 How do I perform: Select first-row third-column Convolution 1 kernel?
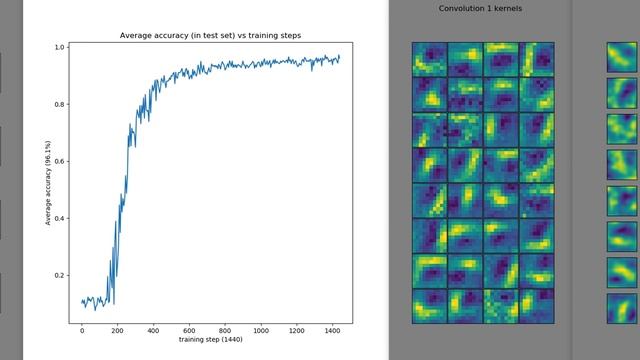click(x=501, y=60)
